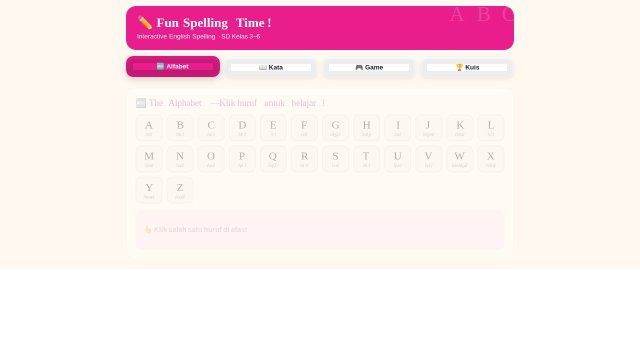Tap the letter Y card

click(149, 190)
